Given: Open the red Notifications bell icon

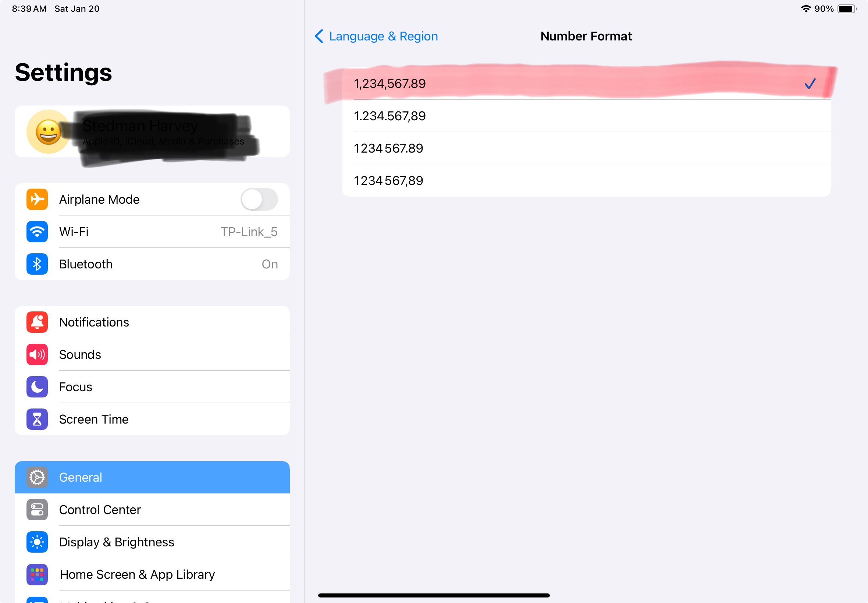Looking at the screenshot, I should click(37, 322).
